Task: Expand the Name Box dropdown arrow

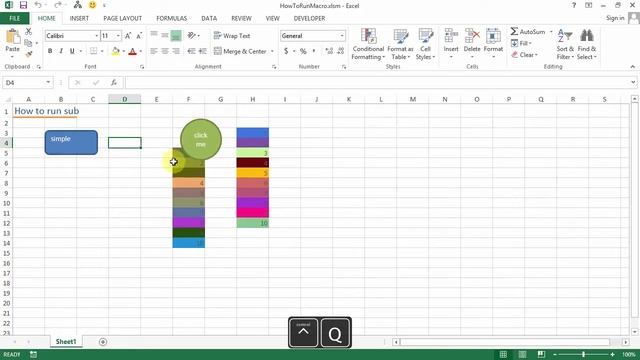Action: (x=48, y=82)
